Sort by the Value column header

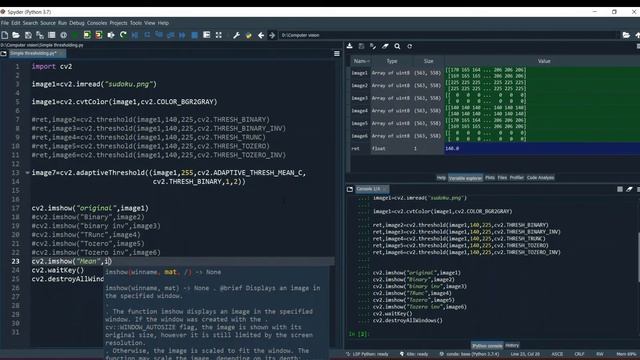point(544,61)
